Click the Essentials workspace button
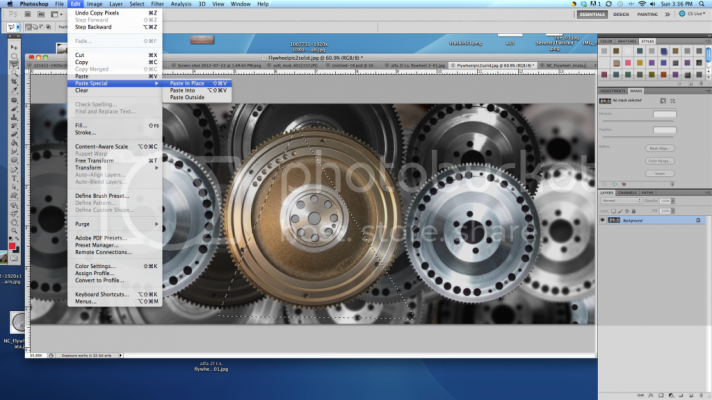The image size is (712, 400). pos(592,15)
